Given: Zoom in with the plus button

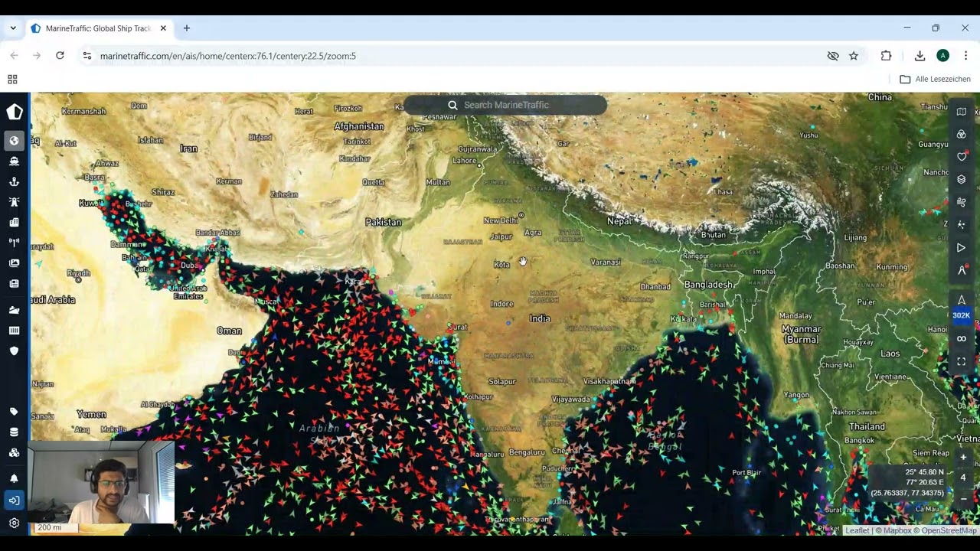Looking at the screenshot, I should tap(963, 457).
